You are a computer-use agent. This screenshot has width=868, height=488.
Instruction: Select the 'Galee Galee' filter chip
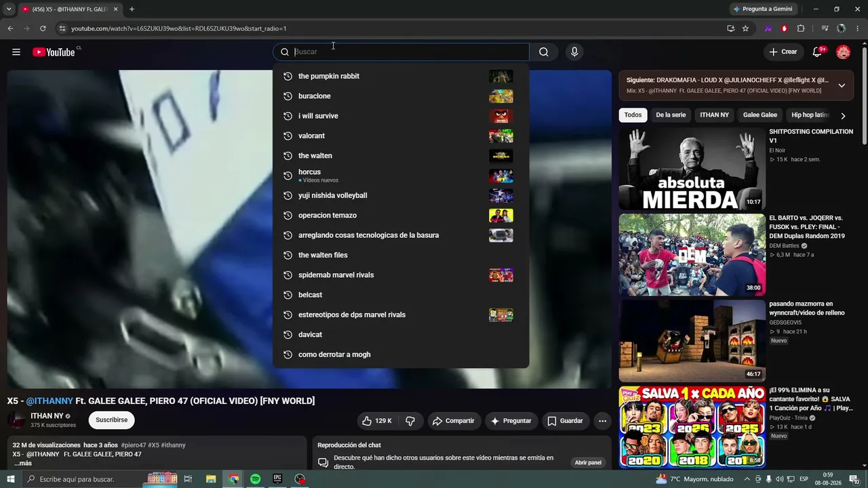pos(760,115)
